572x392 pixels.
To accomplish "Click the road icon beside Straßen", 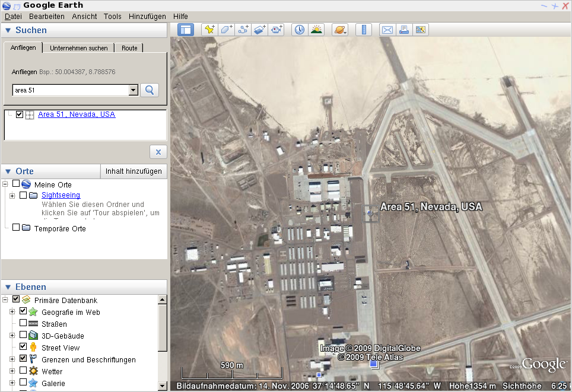I will (33, 323).
